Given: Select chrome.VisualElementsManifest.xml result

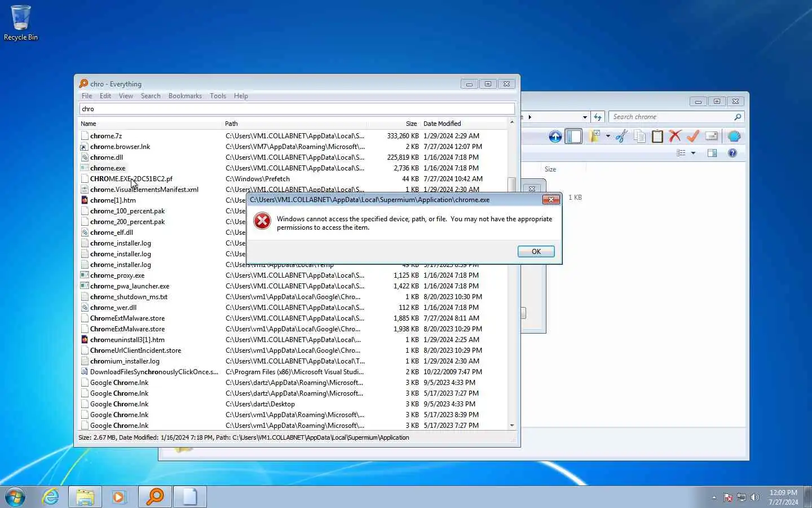Looking at the screenshot, I should pyautogui.click(x=144, y=190).
